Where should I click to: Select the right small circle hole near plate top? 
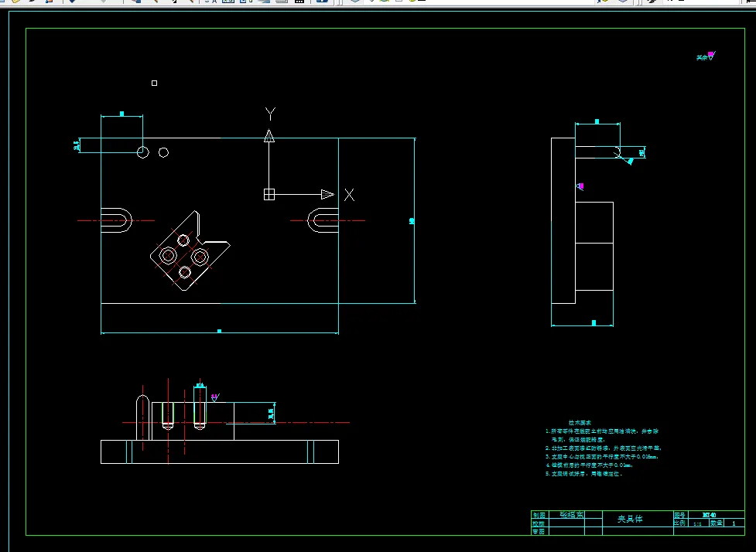click(x=164, y=153)
